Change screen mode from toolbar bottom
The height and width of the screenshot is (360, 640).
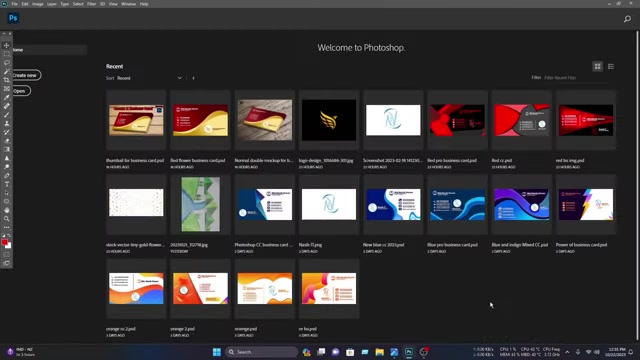click(7, 263)
